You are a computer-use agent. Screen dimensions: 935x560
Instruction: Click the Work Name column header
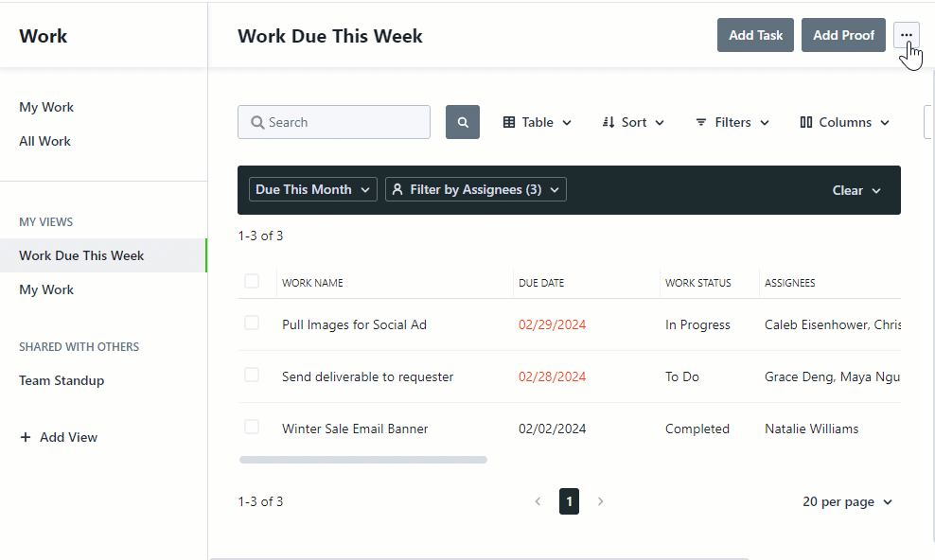click(x=312, y=283)
